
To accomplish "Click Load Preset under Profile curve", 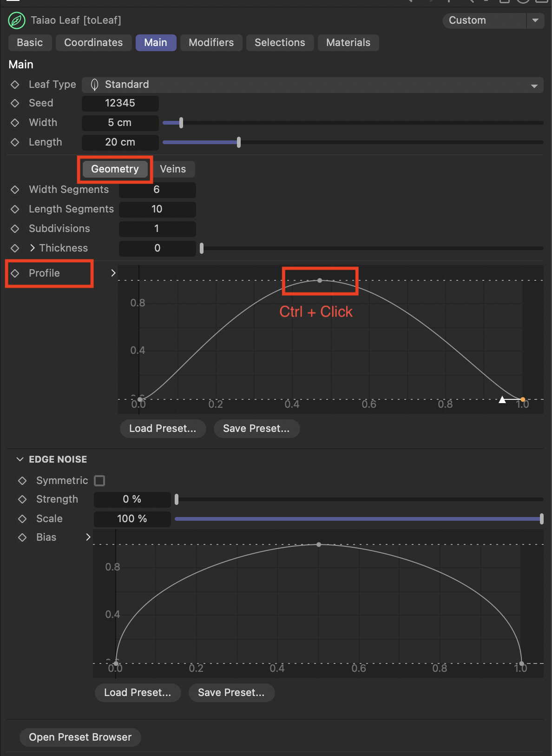I will click(x=163, y=429).
